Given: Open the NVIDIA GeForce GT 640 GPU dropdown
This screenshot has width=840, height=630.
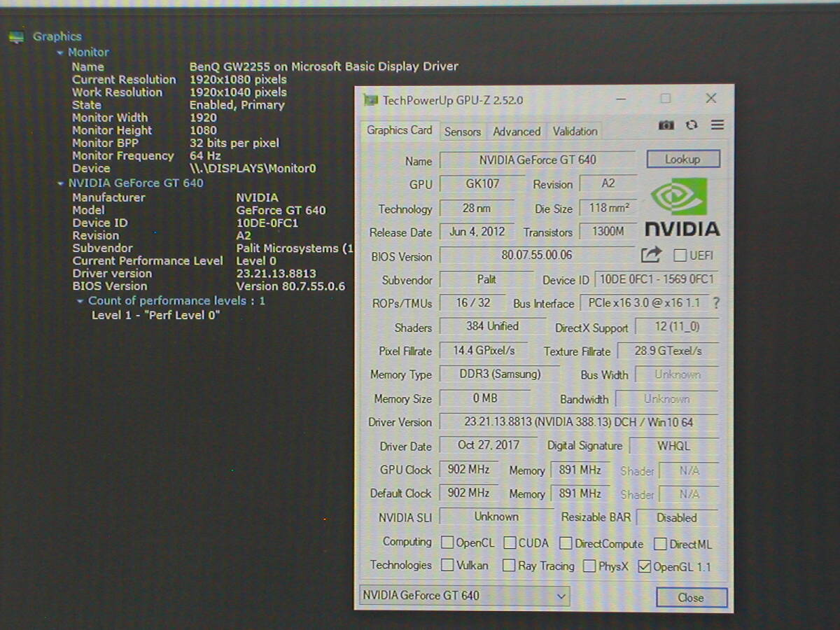Looking at the screenshot, I should pyautogui.click(x=464, y=596).
